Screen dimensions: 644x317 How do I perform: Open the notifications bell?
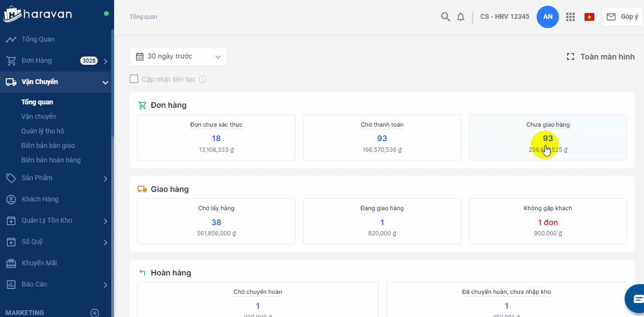[x=461, y=17]
